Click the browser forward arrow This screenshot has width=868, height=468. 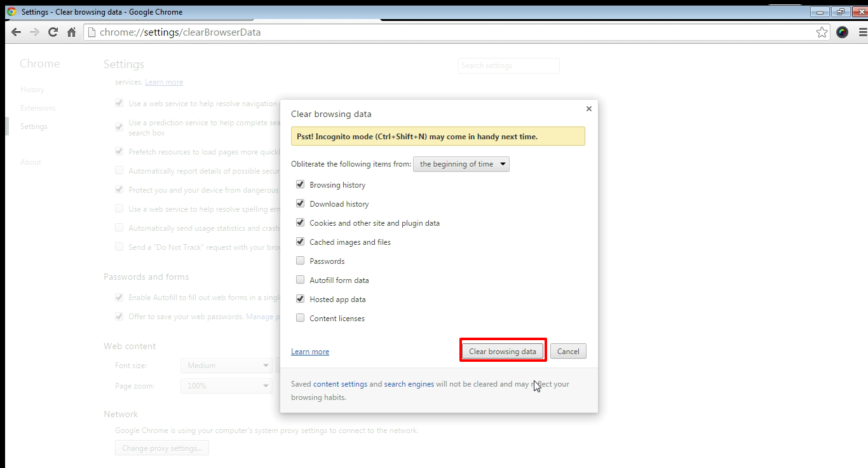(x=34, y=32)
